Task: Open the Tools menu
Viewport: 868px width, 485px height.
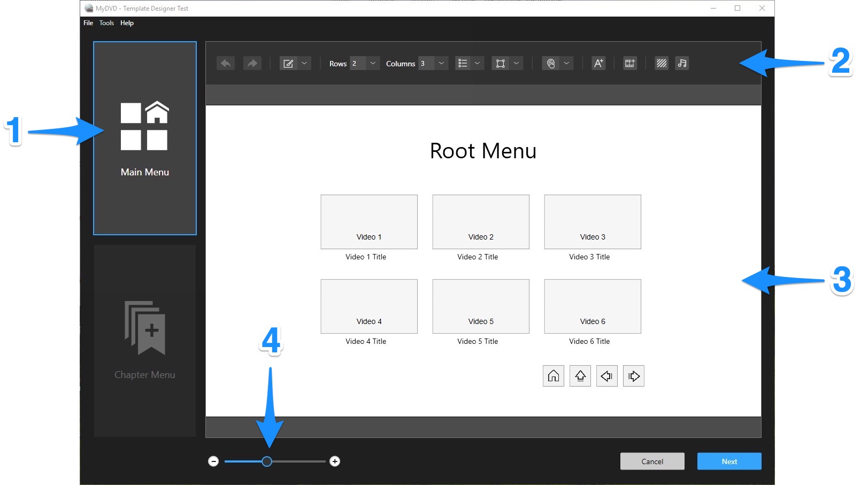Action: click(106, 23)
